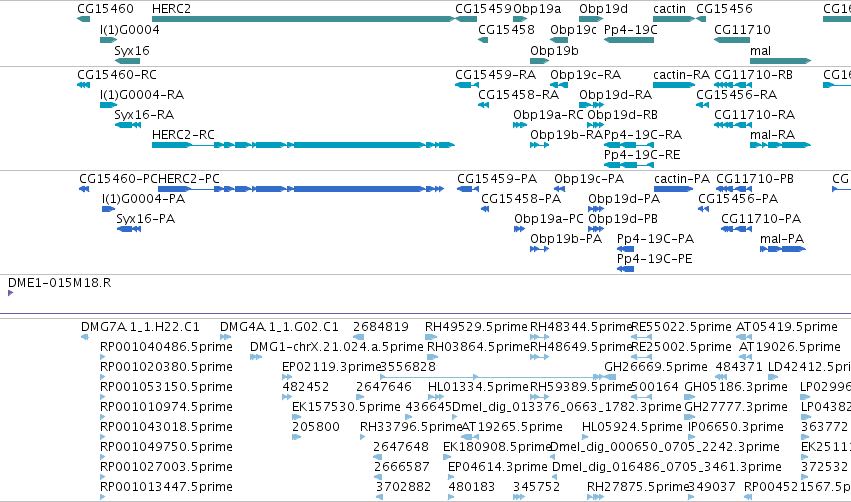Select the CG15460-RC transcript label

click(117, 74)
